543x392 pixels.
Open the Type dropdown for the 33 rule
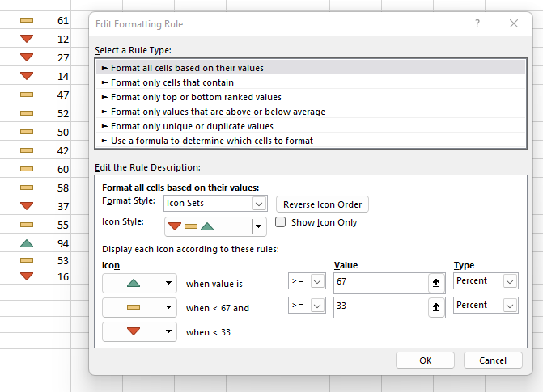pyautogui.click(x=486, y=306)
